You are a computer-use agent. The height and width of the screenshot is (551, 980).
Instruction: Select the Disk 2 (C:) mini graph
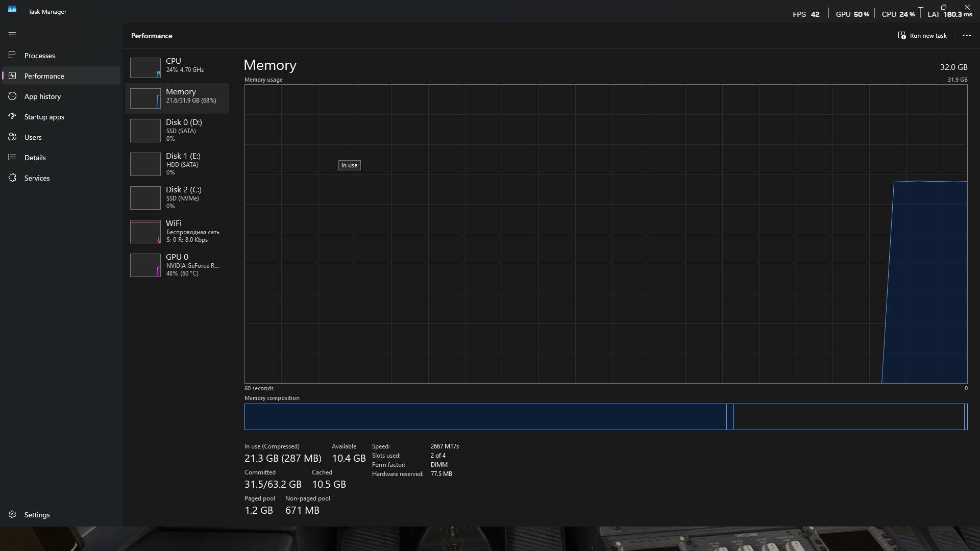[x=145, y=198]
